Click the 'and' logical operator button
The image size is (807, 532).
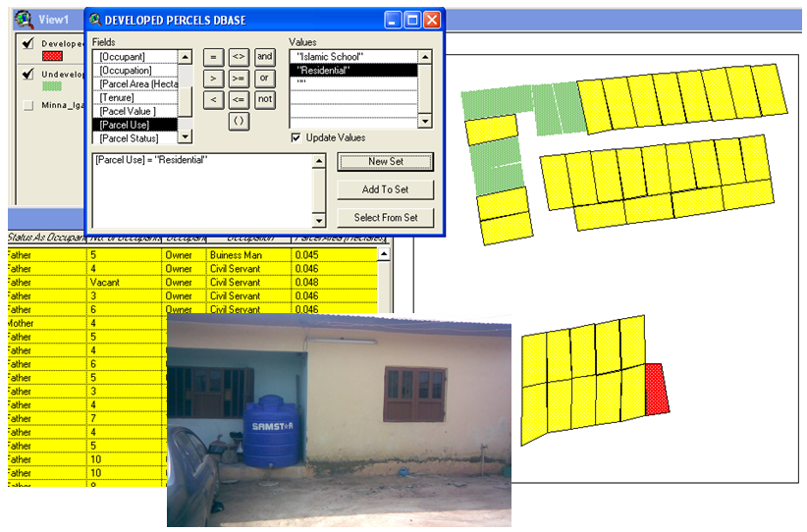(265, 57)
